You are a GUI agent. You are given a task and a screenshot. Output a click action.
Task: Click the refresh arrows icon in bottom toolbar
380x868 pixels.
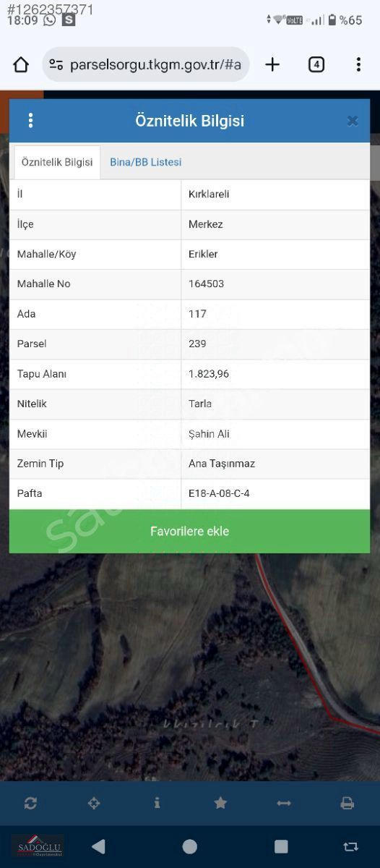(30, 803)
